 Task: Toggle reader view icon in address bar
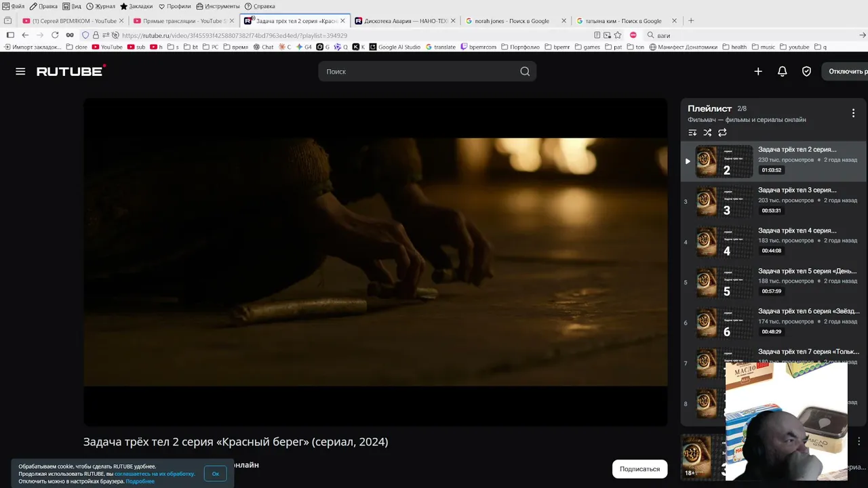tap(597, 35)
